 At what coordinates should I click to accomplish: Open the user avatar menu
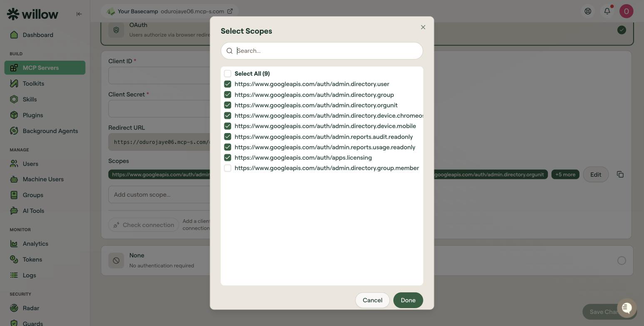coord(626,11)
